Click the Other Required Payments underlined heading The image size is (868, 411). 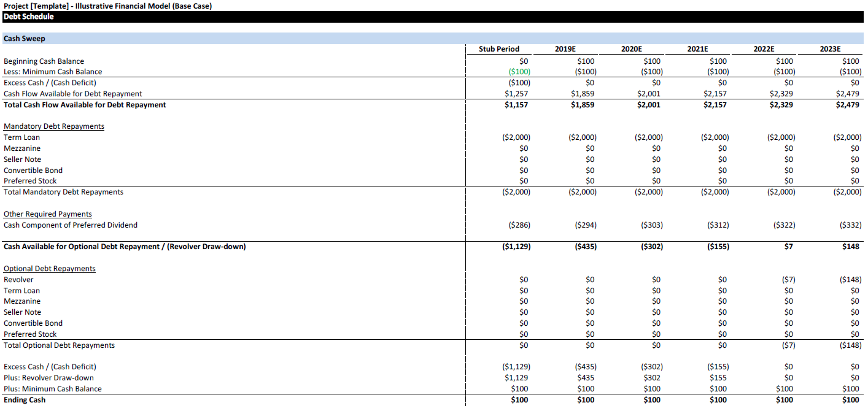point(48,214)
